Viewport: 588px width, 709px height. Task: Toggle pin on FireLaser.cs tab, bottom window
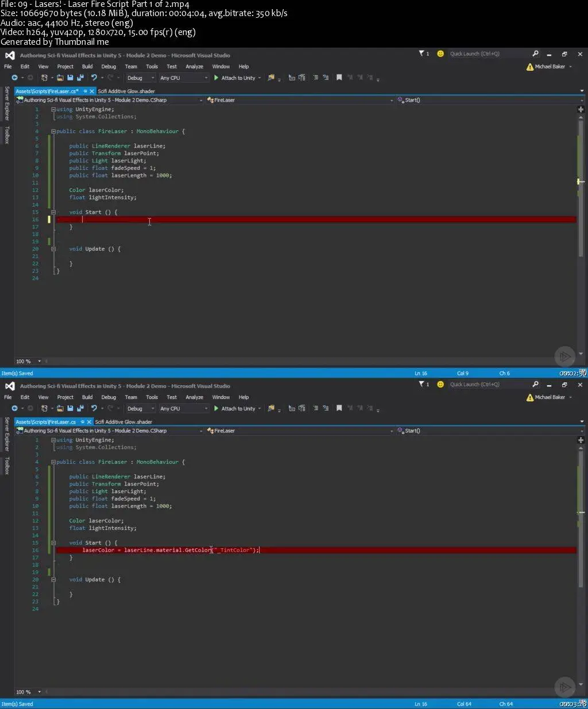[82, 422]
